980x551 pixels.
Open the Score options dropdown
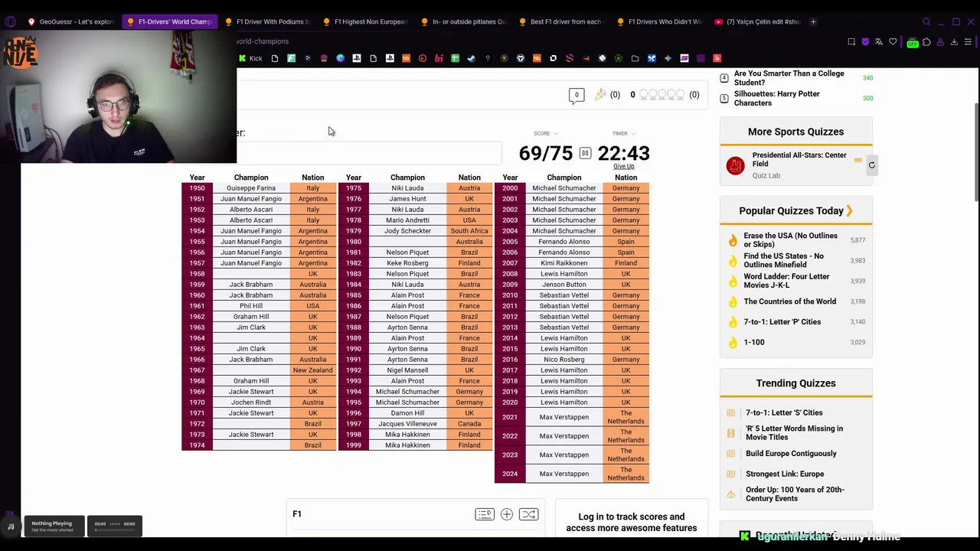[545, 133]
